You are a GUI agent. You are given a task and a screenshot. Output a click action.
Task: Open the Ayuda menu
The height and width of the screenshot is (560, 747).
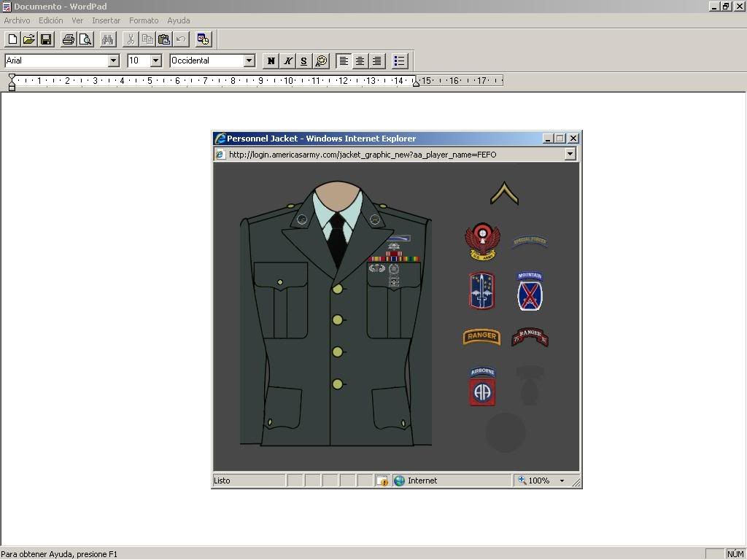click(178, 20)
